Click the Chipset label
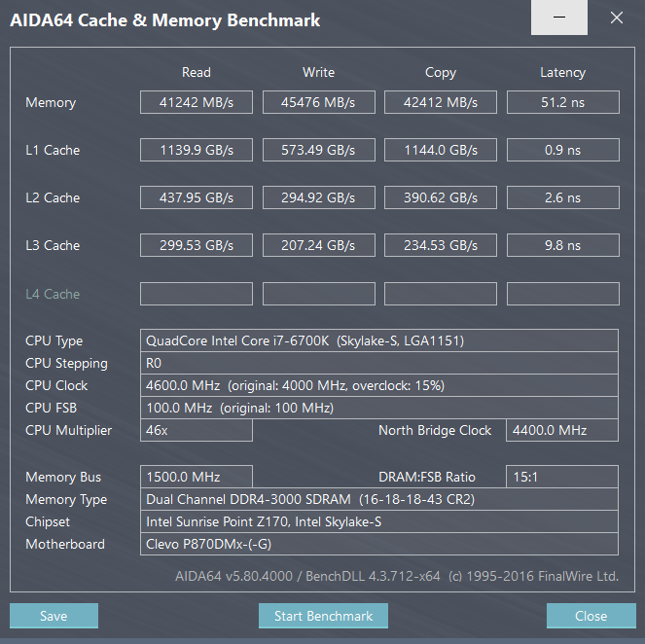 pyautogui.click(x=48, y=521)
